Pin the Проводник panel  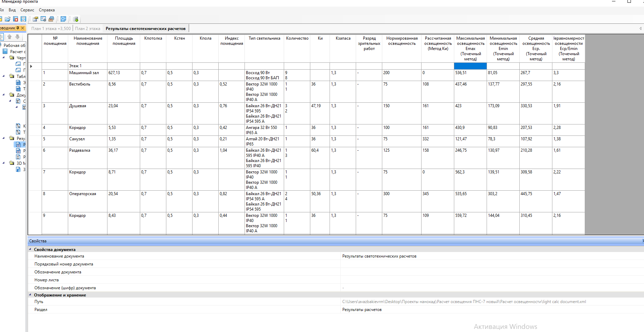point(18,28)
